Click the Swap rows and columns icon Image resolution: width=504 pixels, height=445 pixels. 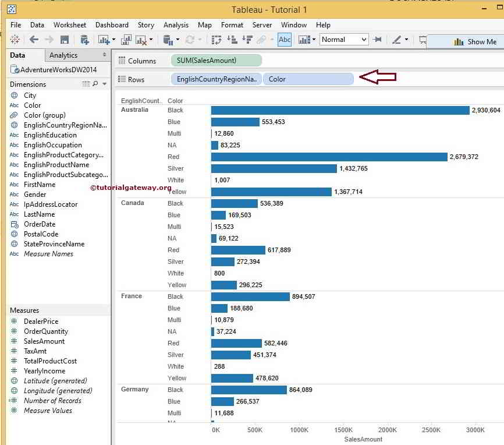pos(216,40)
